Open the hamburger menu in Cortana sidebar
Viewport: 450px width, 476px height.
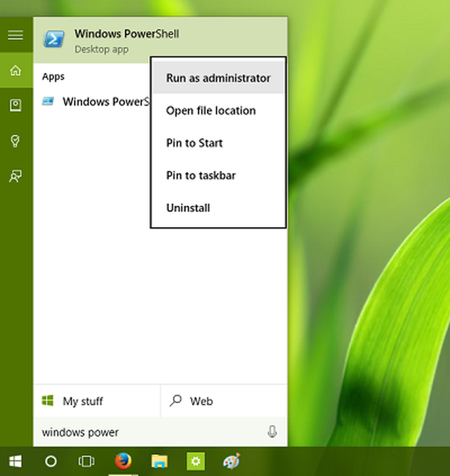tap(16, 35)
